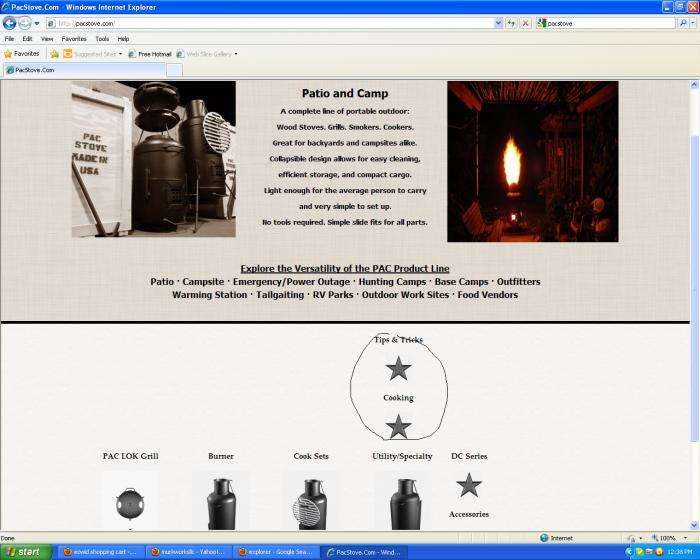
Task: Click the Burner stove image
Action: tap(221, 504)
